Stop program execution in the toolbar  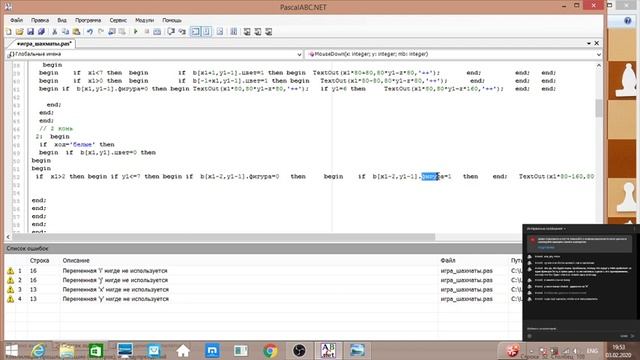click(x=147, y=31)
